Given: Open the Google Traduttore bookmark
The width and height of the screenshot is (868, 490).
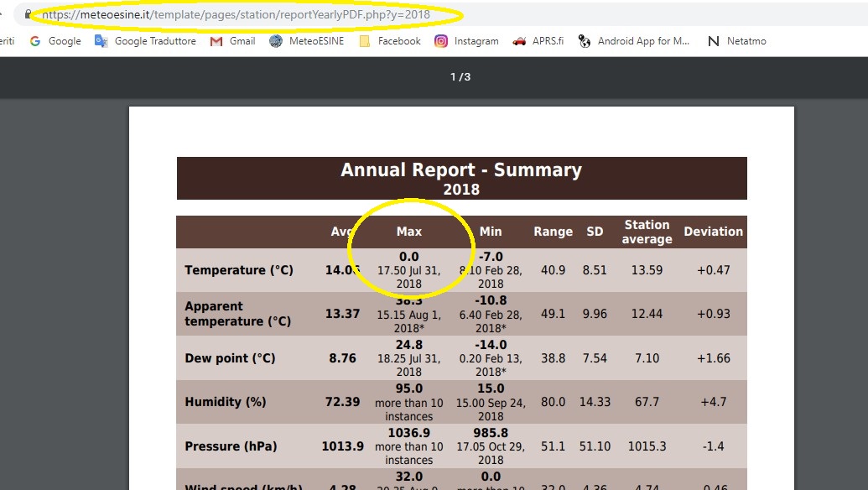Looking at the screenshot, I should click(146, 41).
